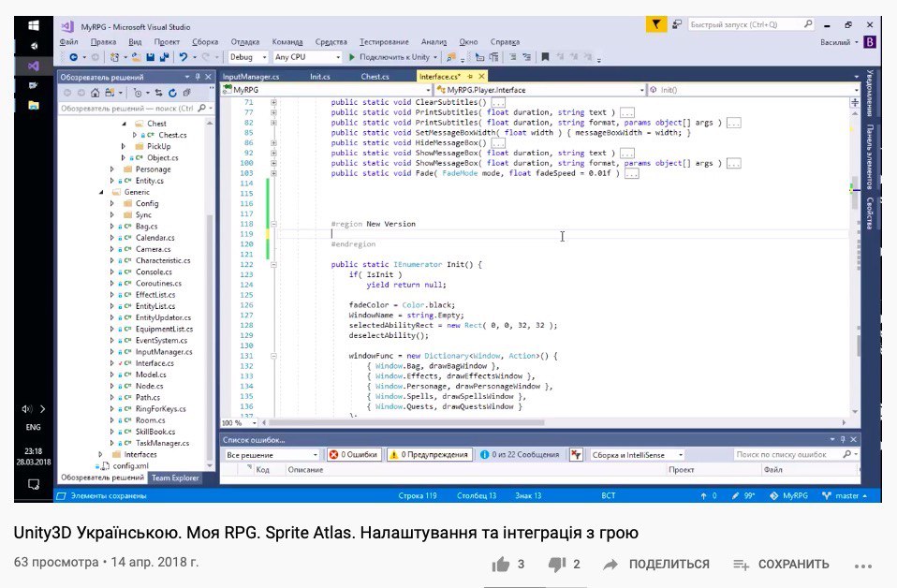This screenshot has width=897, height=588.
Task: Click the Save file floppy icon
Action: [151, 57]
